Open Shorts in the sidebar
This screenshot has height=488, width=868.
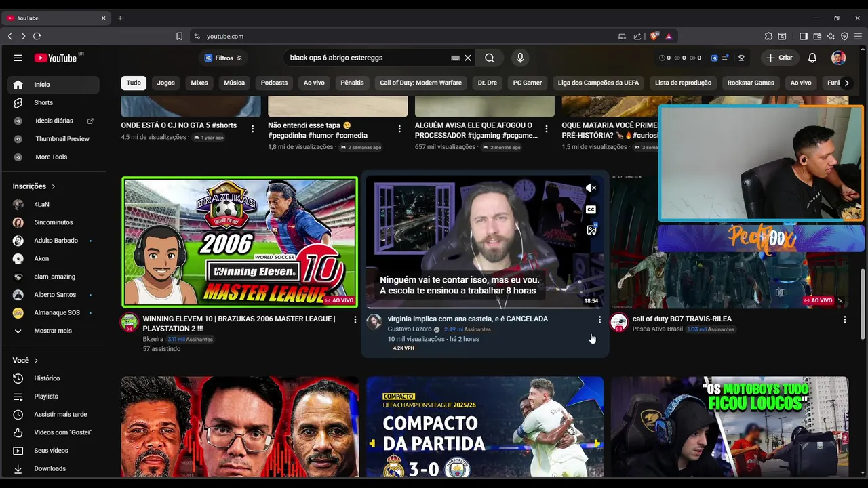(x=53, y=102)
